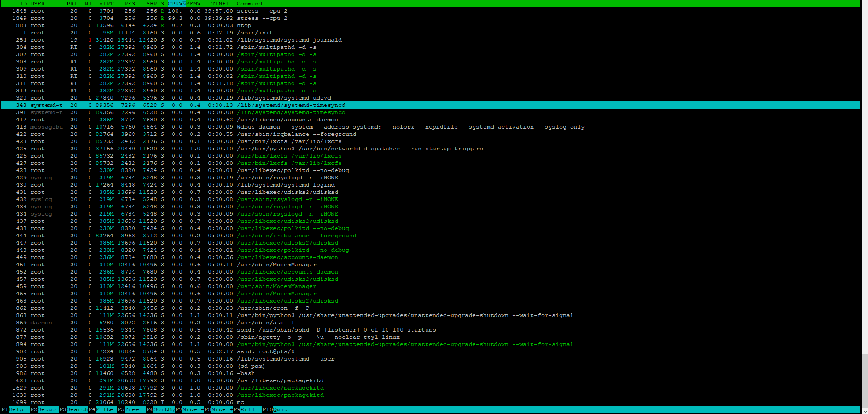Select the sshd: root@pts/0 process row
The height and width of the screenshot is (414, 868).
coord(430,351)
